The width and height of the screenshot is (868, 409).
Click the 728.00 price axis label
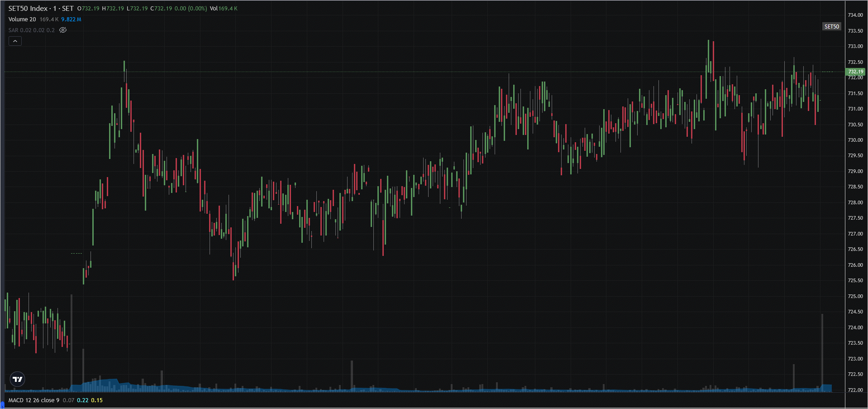[x=855, y=202]
